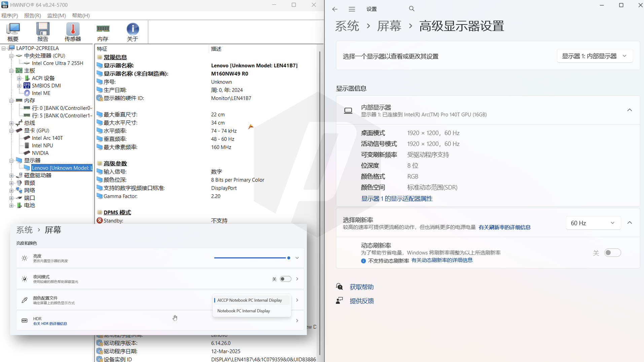Click the search icon in Settings
Screen dimensions: 644x362
pyautogui.click(x=412, y=9)
